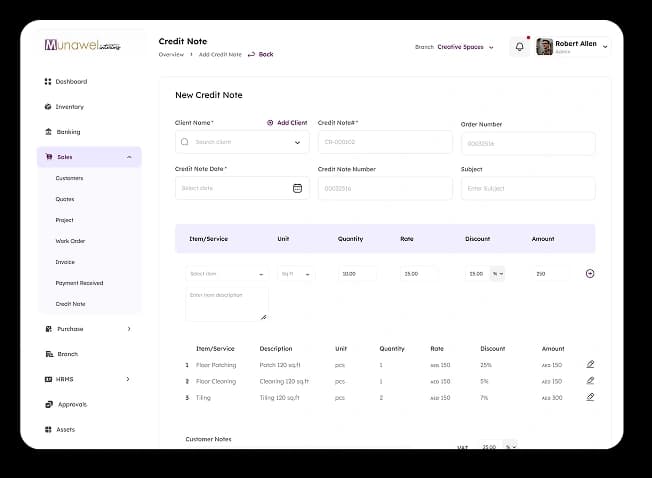
Task: Click the Enter Subject input field
Action: [x=528, y=188]
